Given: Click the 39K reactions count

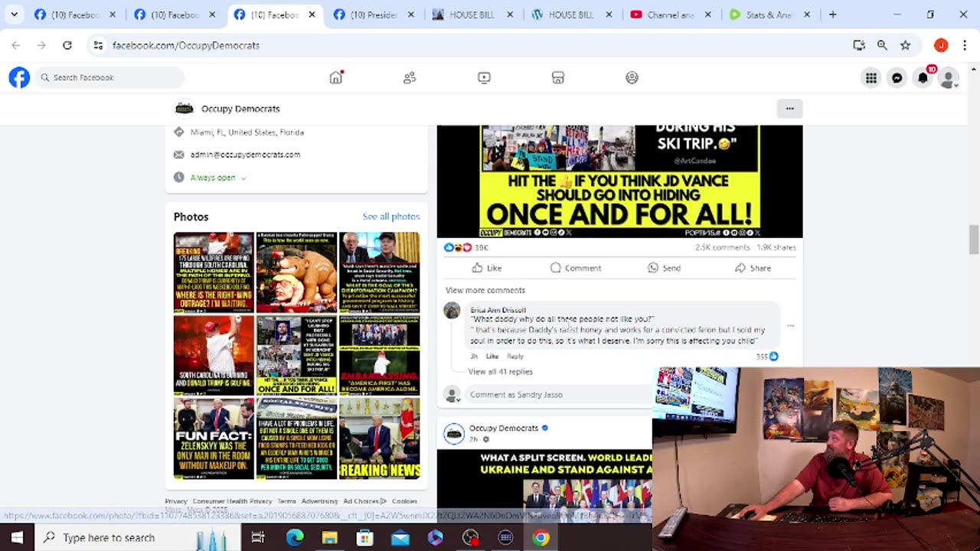Looking at the screenshot, I should pyautogui.click(x=482, y=248).
